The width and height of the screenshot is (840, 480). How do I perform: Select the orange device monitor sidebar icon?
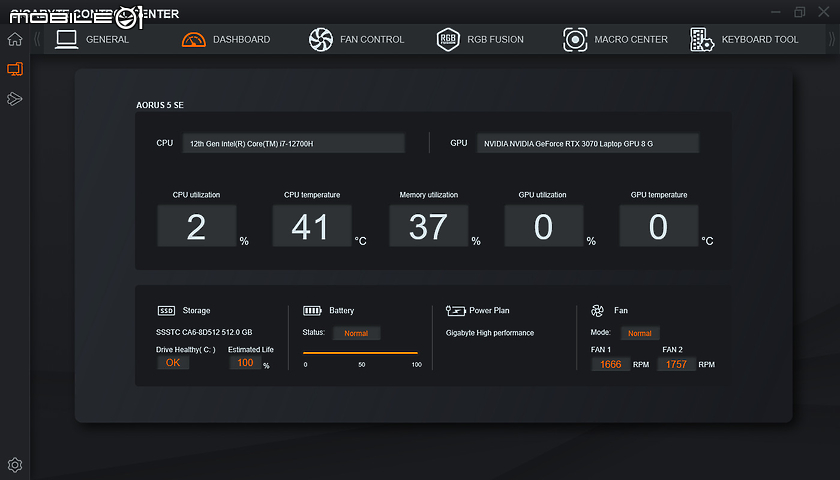[x=15, y=69]
